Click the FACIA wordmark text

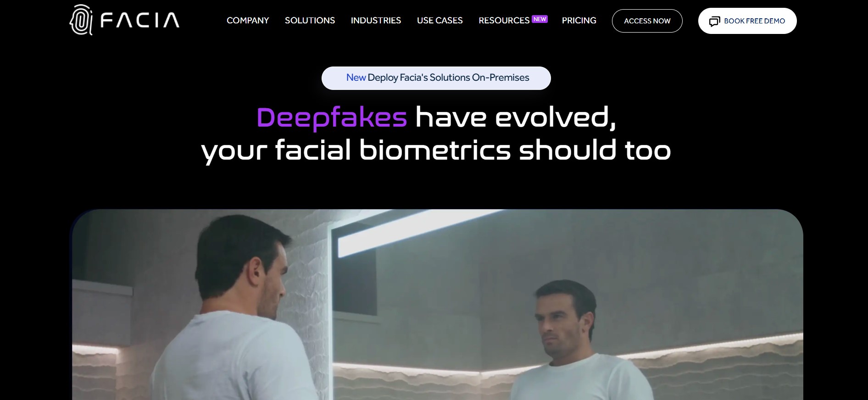click(140, 21)
